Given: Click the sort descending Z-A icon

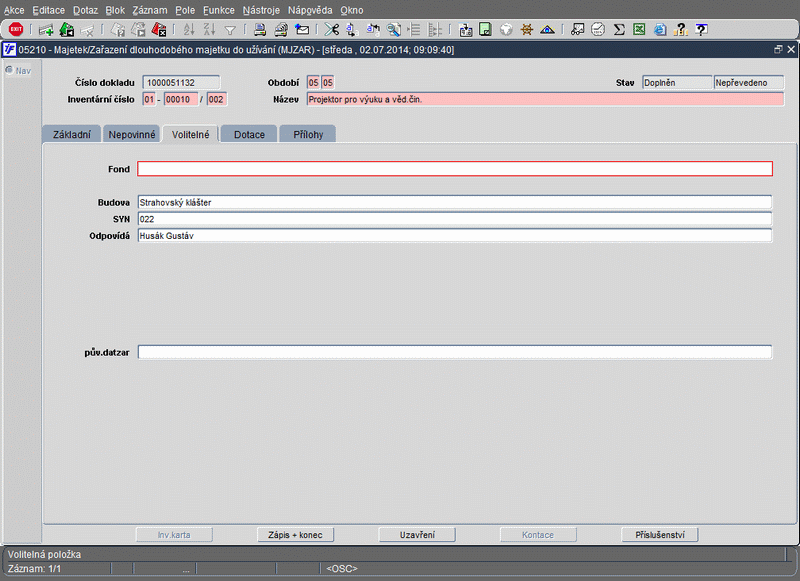Looking at the screenshot, I should [209, 30].
